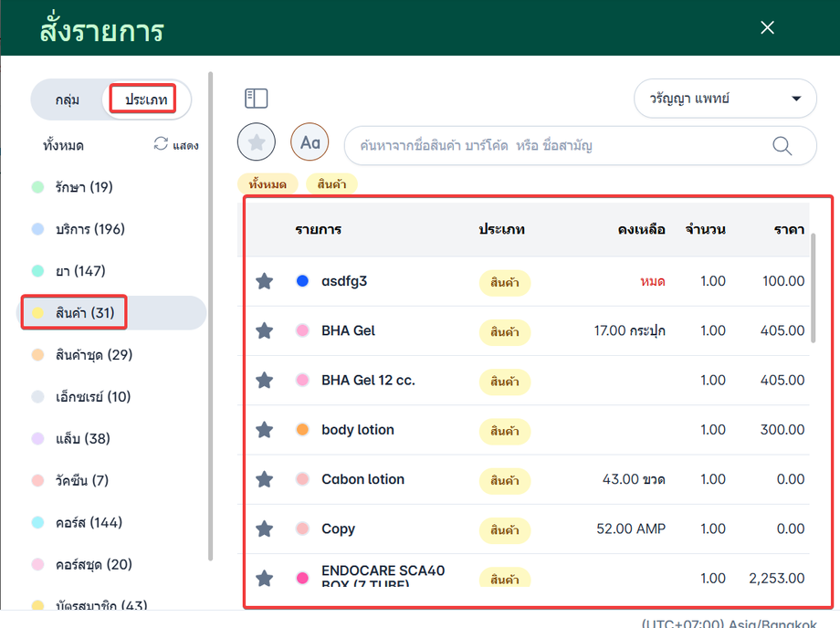
Task: Switch to the ประเภท toggle option
Action: [146, 99]
